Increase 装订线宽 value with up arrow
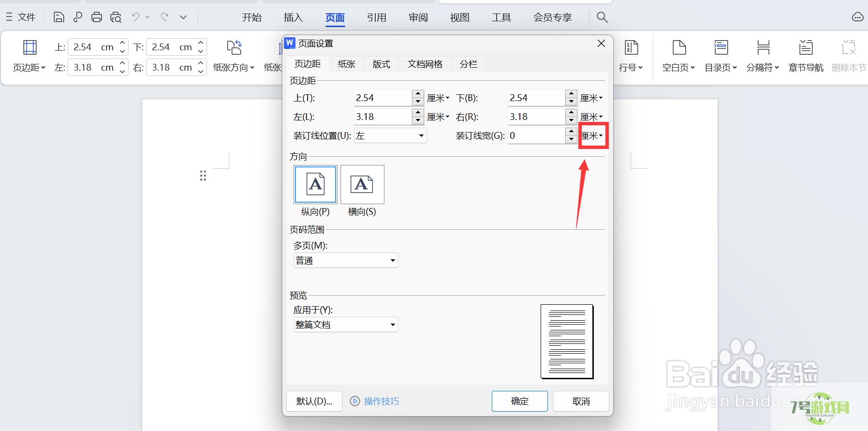The width and height of the screenshot is (868, 431). click(572, 132)
